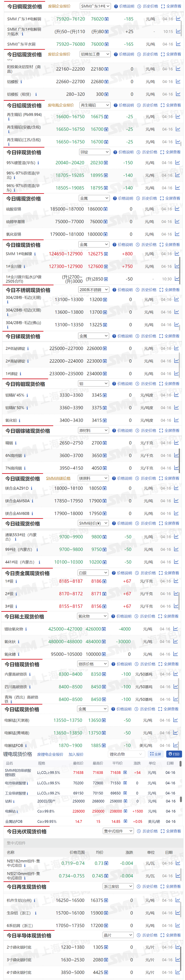Click the 今日锡现货价格 section title
The width and height of the screenshot is (185, 980).
[24, 199]
